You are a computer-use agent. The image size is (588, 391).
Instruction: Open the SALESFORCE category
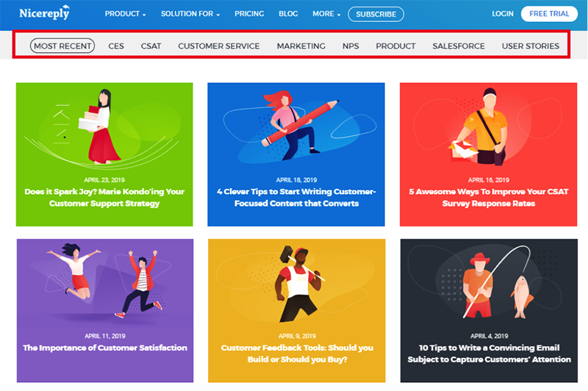[x=458, y=46]
